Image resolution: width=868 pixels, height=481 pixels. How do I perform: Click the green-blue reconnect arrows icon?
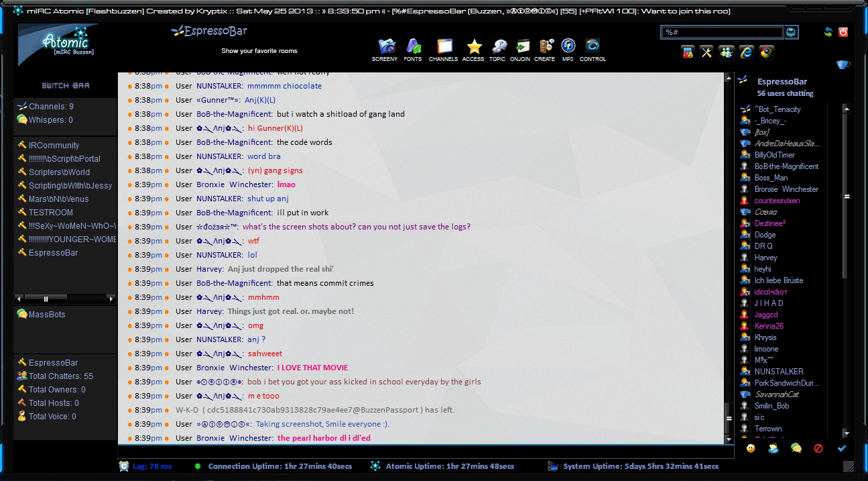(828, 32)
